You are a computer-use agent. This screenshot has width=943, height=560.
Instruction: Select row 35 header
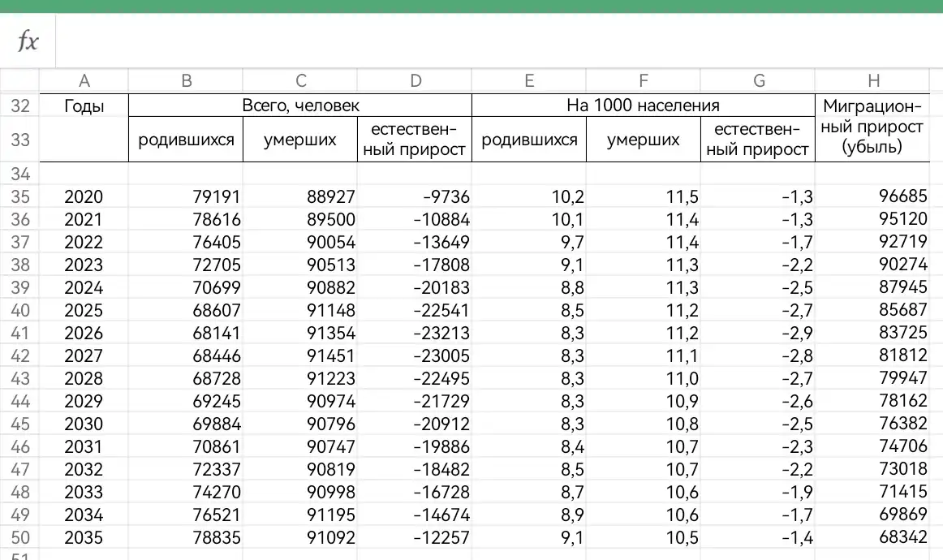(x=19, y=196)
